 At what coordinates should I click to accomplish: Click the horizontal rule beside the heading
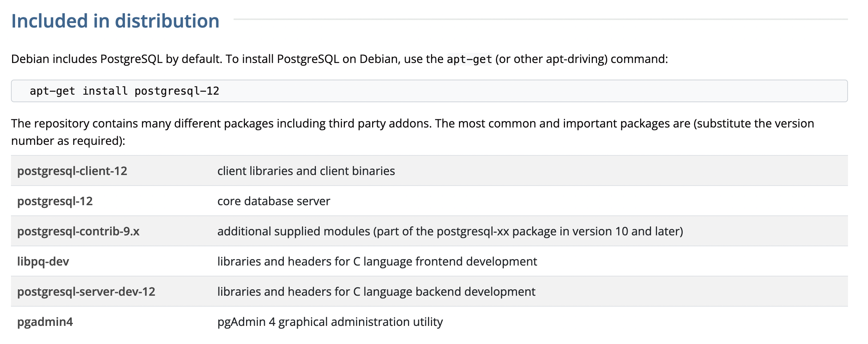[x=540, y=19]
